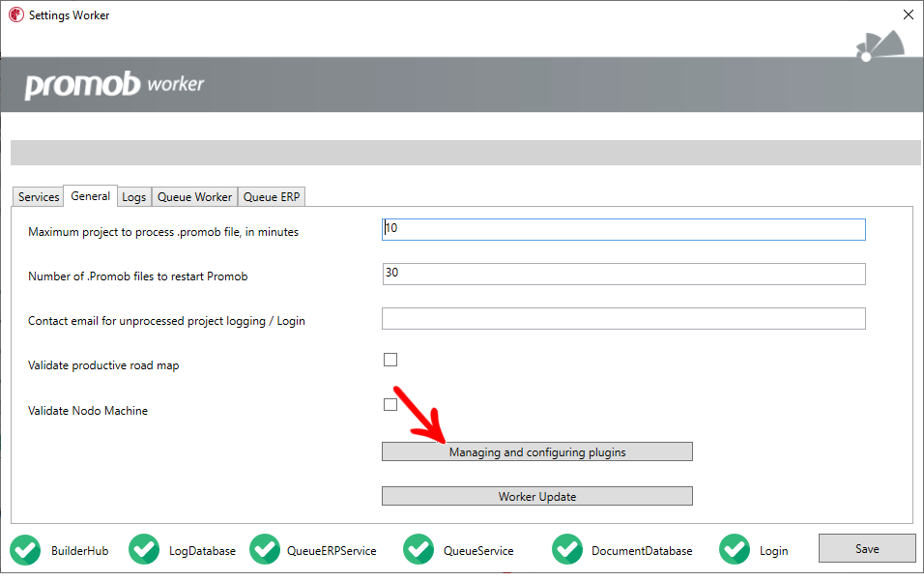The width and height of the screenshot is (924, 581).
Task: Click 'Number of .Promob files to restart' label
Action: [138, 276]
